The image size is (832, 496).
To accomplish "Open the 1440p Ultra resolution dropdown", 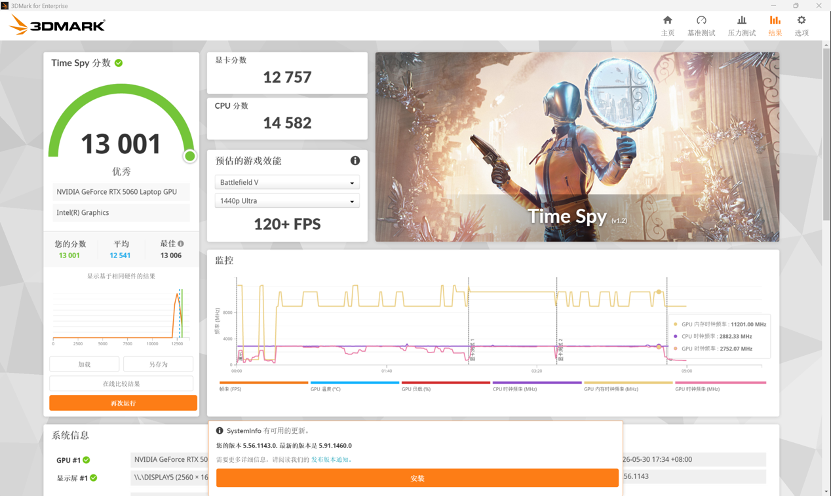I will tap(287, 201).
